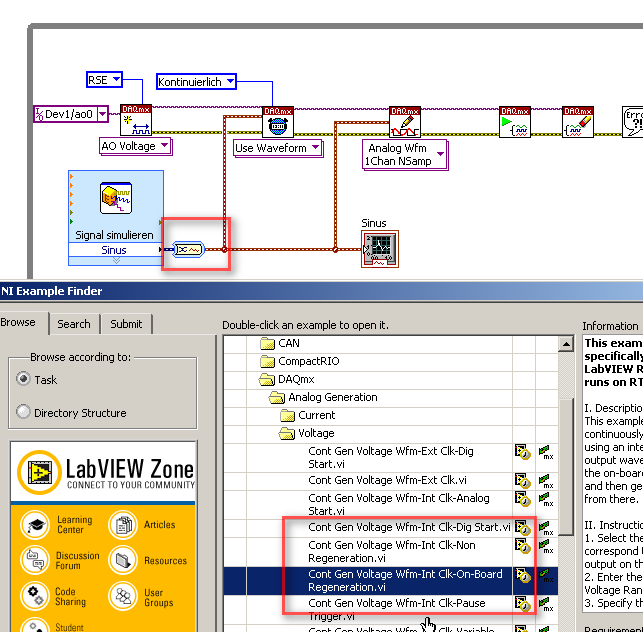Select Cont Gen Voltage Wfm-Int Clk-Non Regeneration.vi
The height and width of the screenshot is (632, 643).
pyautogui.click(x=392, y=552)
